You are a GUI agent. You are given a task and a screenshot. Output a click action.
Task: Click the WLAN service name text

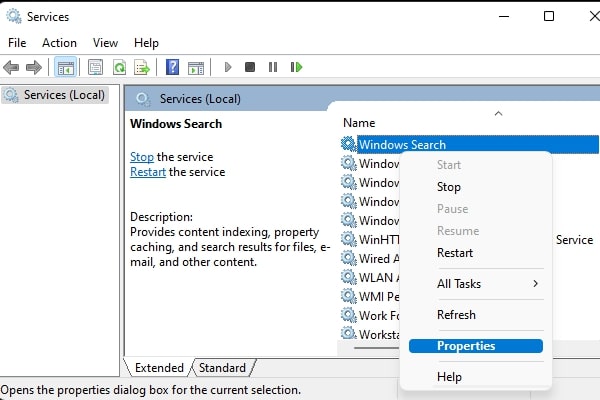pyautogui.click(x=378, y=278)
